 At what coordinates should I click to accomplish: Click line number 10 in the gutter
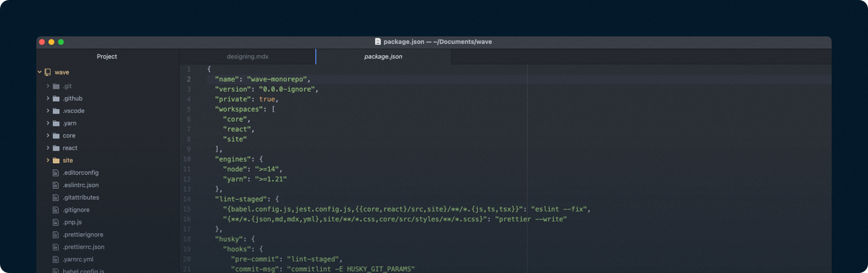(187, 159)
